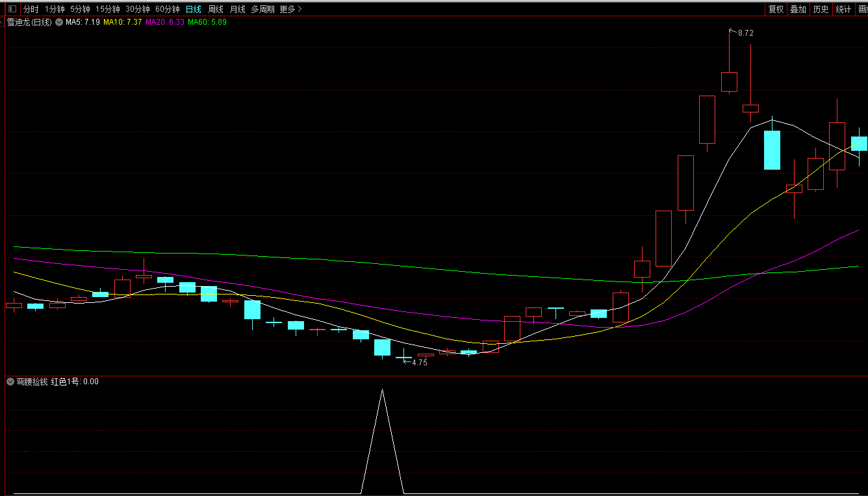The image size is (868, 496).
Task: Click the white spike peak in indicator panel
Action: pos(382,390)
